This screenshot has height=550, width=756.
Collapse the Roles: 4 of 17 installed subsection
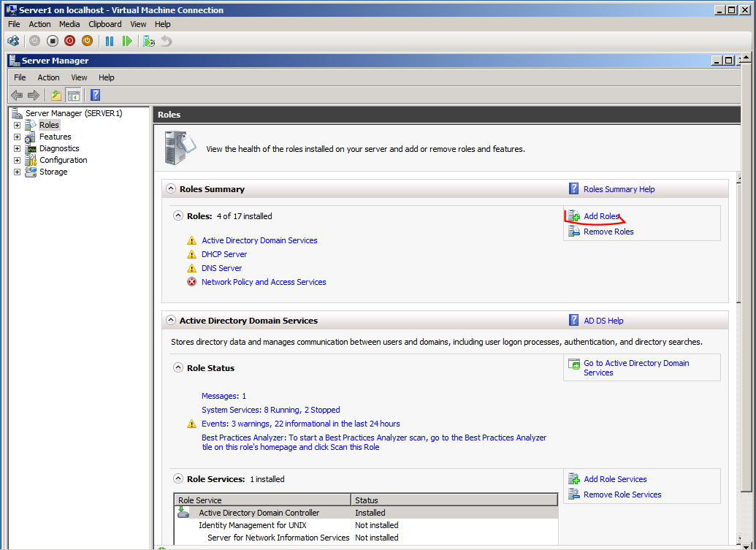click(178, 215)
